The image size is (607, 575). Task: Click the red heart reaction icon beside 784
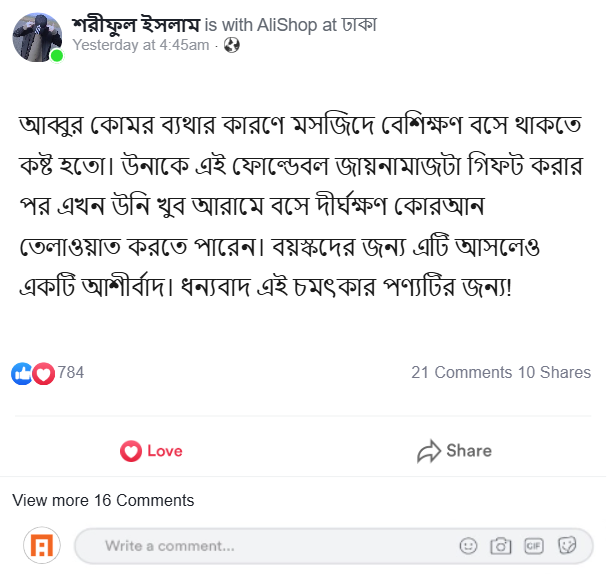(x=43, y=373)
